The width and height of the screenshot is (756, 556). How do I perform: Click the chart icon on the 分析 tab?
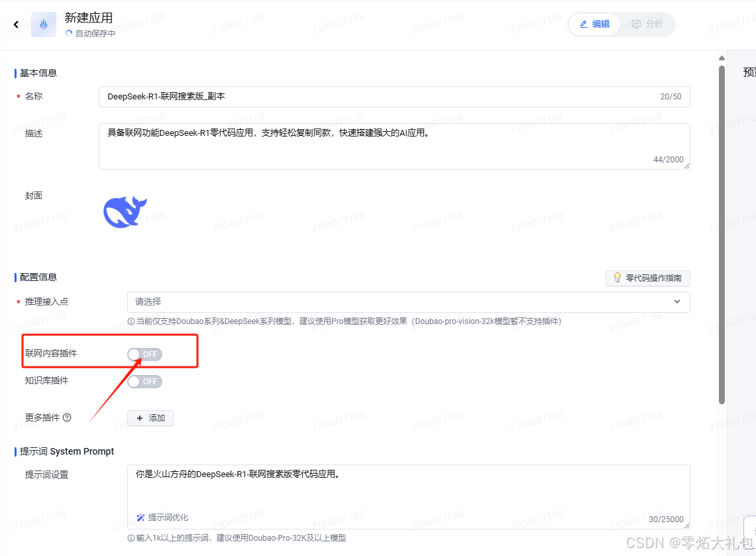point(637,24)
